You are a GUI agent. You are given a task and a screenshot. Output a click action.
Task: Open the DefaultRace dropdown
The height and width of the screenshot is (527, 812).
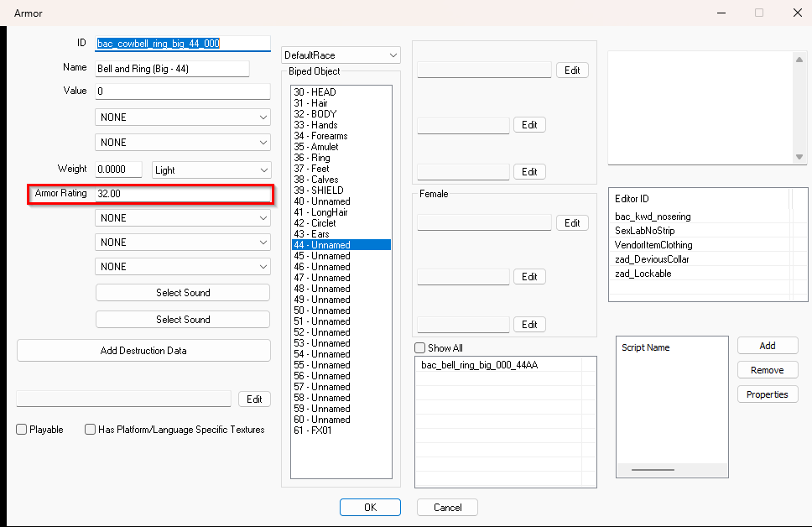(x=341, y=55)
